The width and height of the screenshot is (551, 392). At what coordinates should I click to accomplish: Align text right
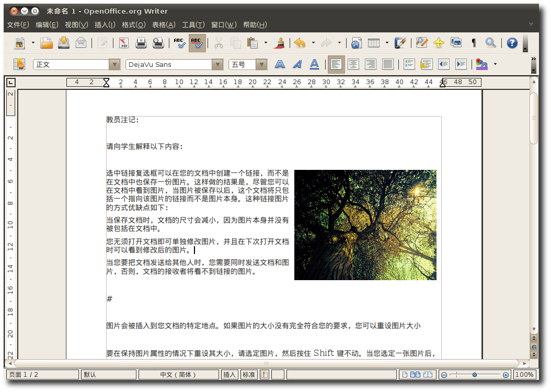point(370,64)
